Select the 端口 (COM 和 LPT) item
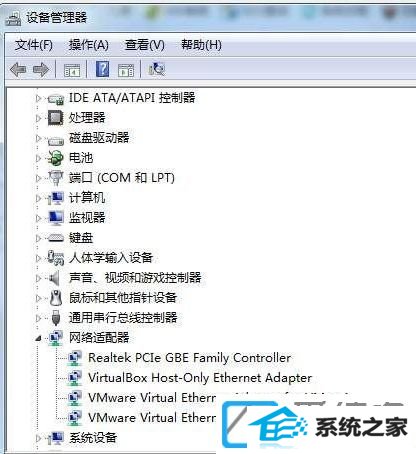 coord(122,178)
